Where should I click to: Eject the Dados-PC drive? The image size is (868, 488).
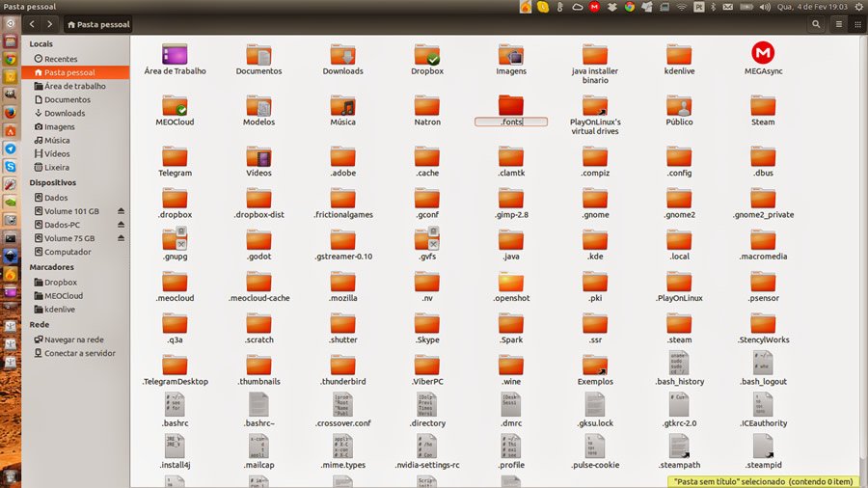tap(122, 225)
